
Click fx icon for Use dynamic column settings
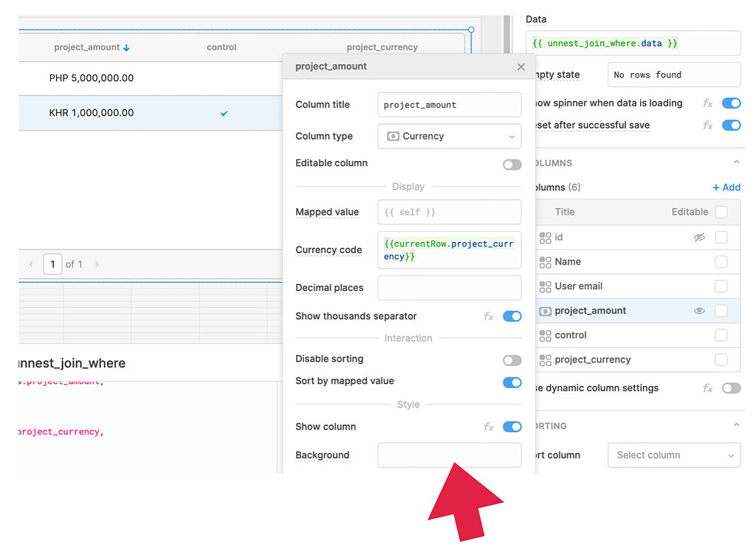[x=707, y=388]
